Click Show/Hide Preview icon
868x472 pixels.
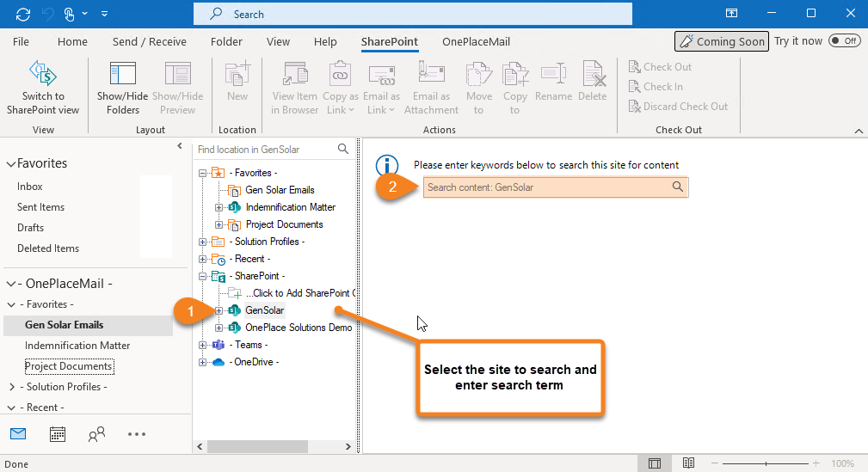[178, 74]
